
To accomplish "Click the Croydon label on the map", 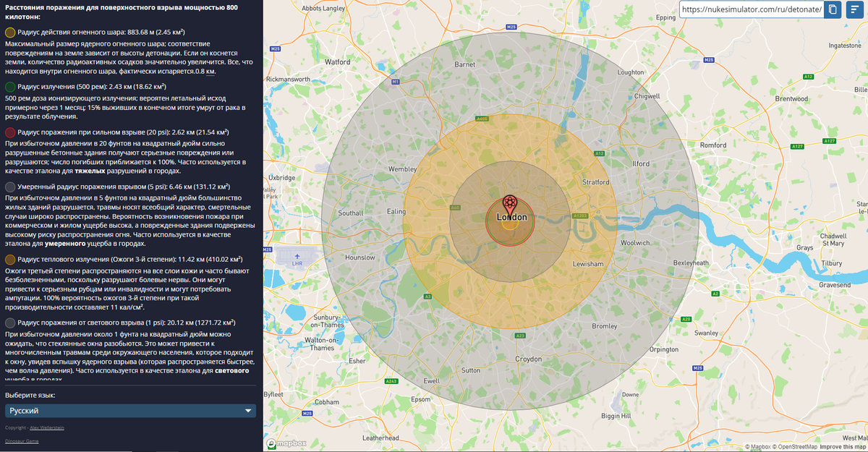I will 528,359.
